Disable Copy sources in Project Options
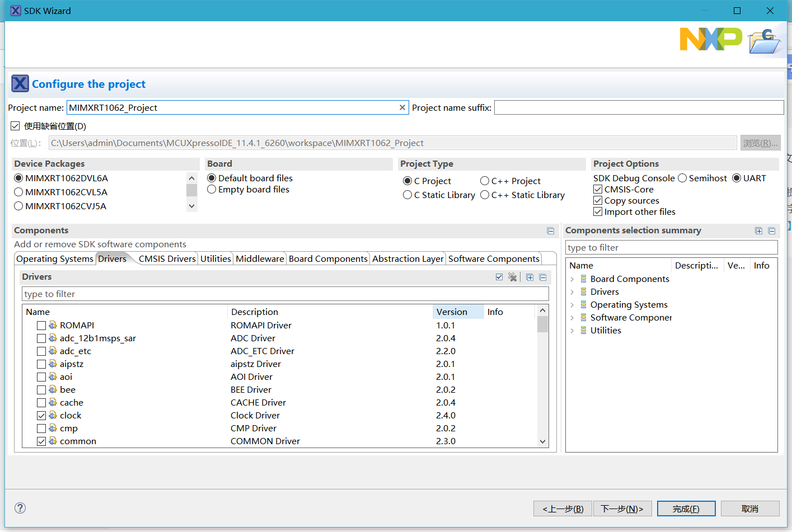 click(x=597, y=200)
